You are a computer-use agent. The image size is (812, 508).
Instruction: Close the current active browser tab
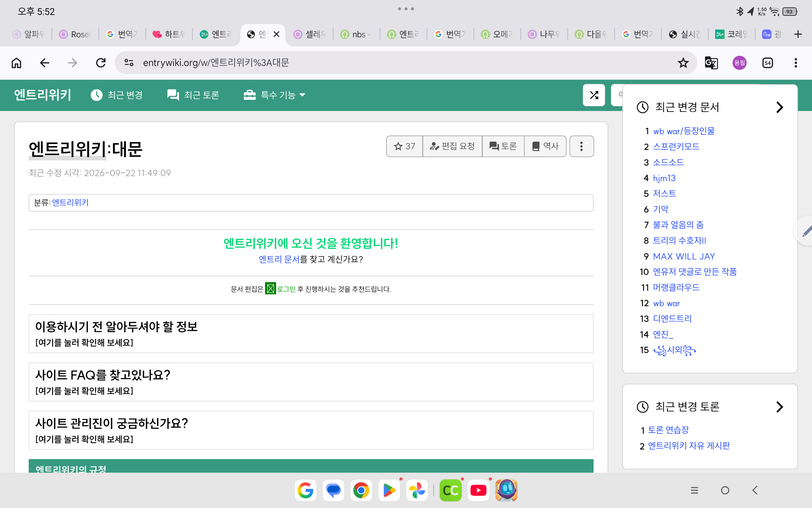(276, 34)
